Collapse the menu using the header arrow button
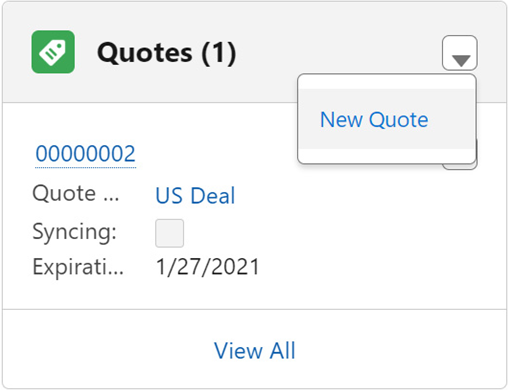The image size is (508, 390). (460, 53)
